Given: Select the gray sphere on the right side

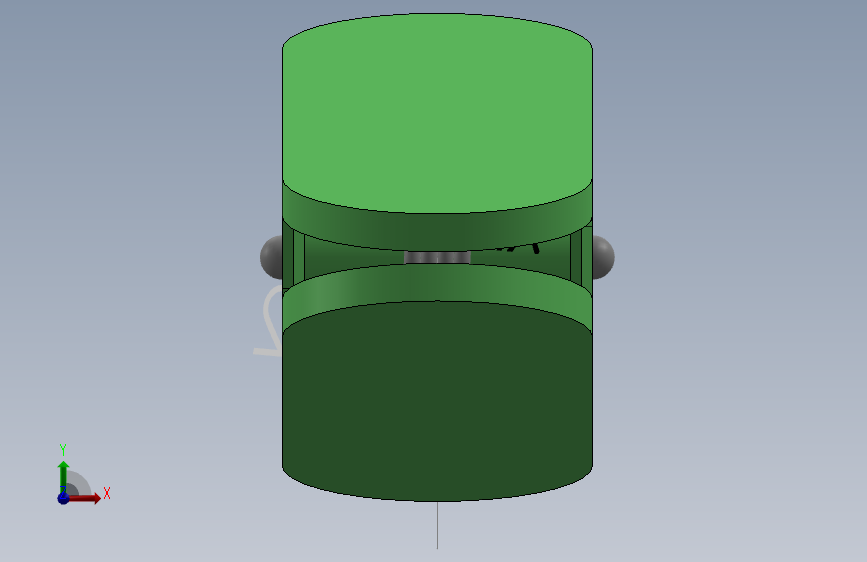Looking at the screenshot, I should coord(603,257).
